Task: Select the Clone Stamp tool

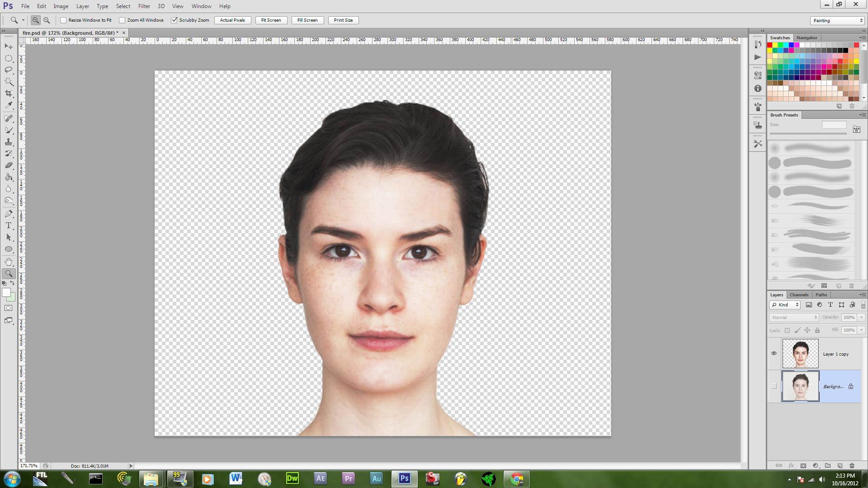Action: [9, 142]
